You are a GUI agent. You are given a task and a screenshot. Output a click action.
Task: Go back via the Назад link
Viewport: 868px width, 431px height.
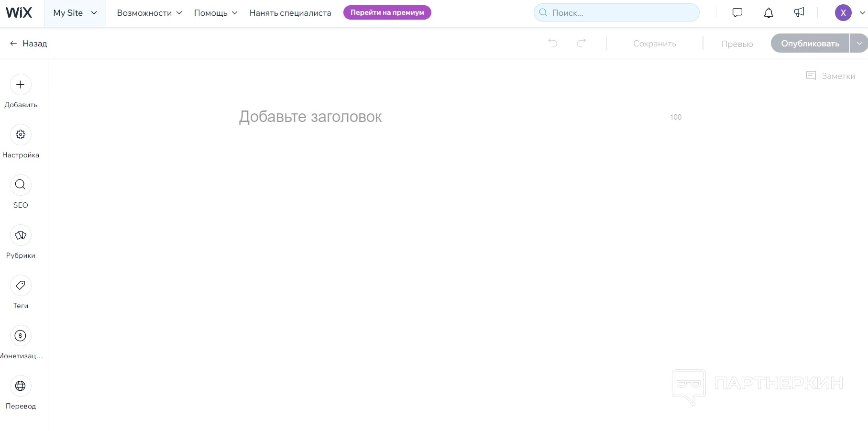pyautogui.click(x=29, y=44)
